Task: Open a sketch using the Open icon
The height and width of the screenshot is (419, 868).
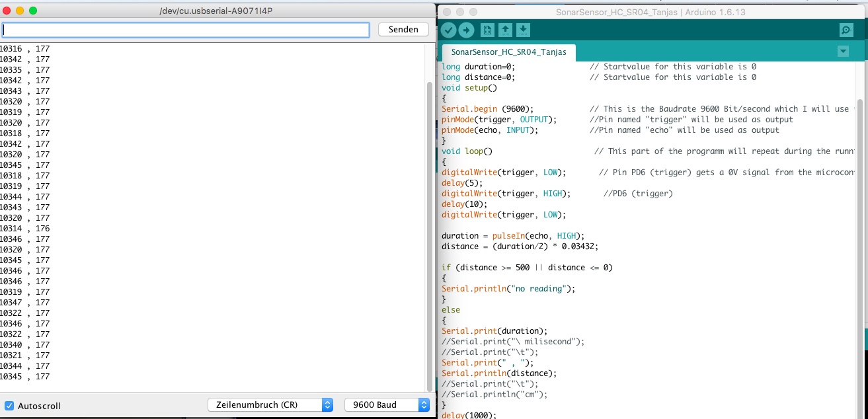Action: pos(505,30)
